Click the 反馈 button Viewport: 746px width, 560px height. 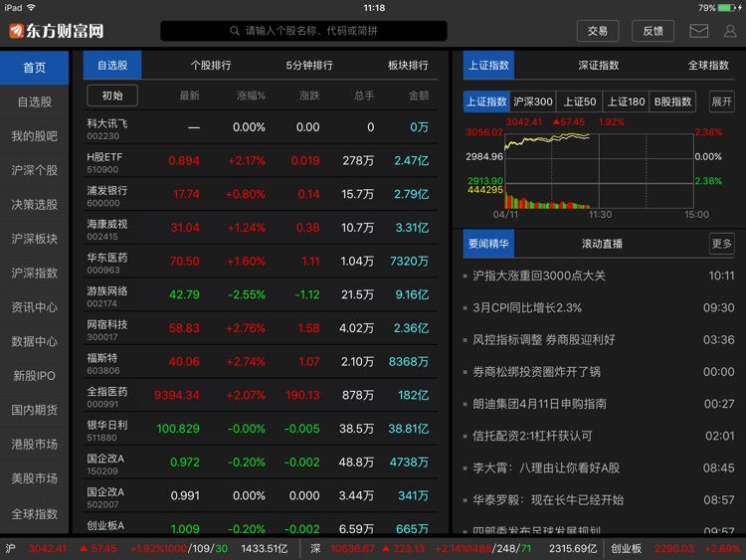(653, 31)
